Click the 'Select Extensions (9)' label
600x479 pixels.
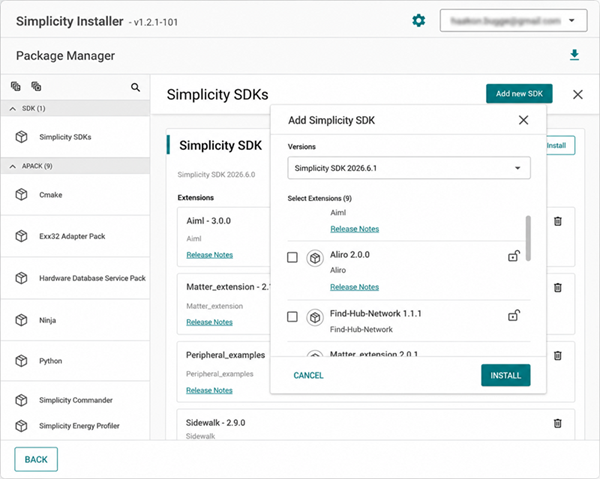(320, 198)
